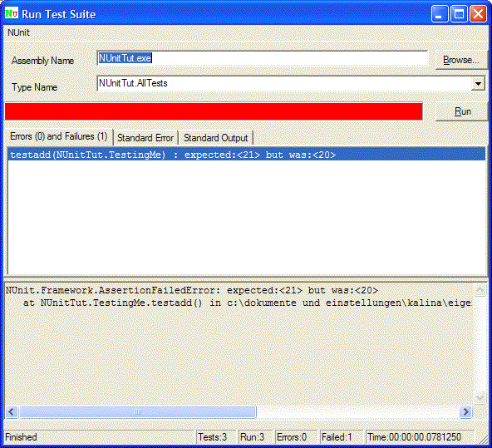This screenshot has width=492, height=448.
Task: Click the Finished status text
Action: pos(21,437)
